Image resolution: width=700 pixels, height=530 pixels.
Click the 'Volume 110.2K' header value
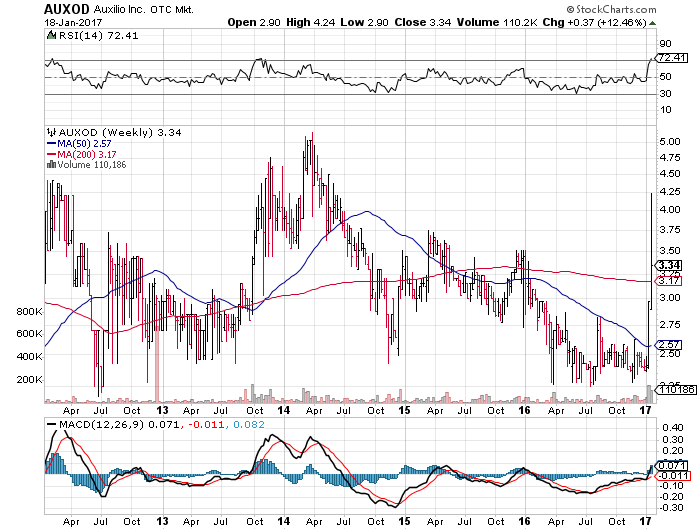coord(497,22)
